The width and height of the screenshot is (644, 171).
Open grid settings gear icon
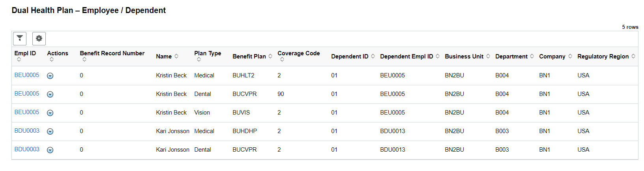pyautogui.click(x=39, y=39)
